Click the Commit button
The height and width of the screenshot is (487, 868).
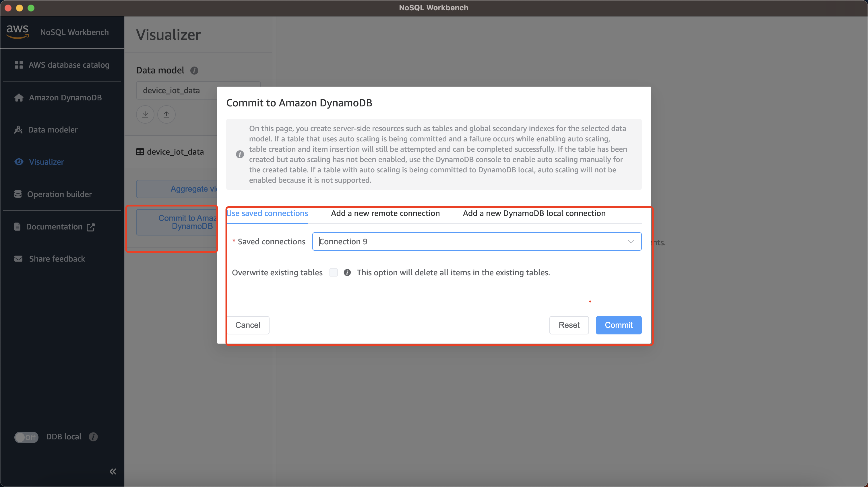619,325
